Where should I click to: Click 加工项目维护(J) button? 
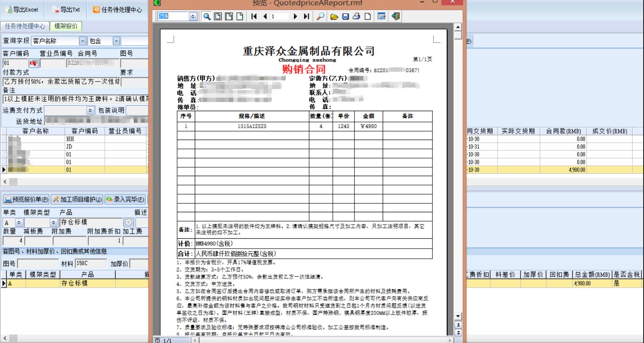[77, 199]
